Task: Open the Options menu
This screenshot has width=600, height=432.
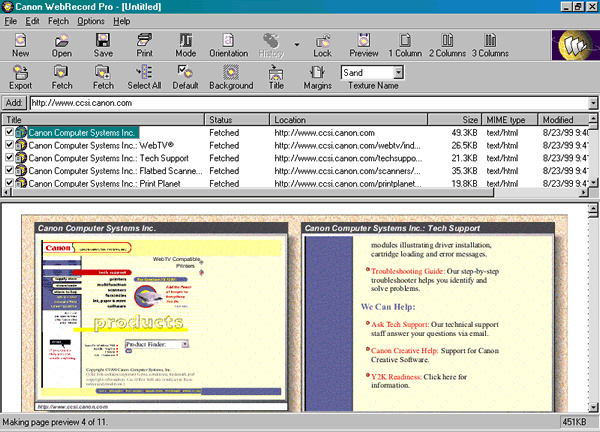Action: click(x=91, y=21)
